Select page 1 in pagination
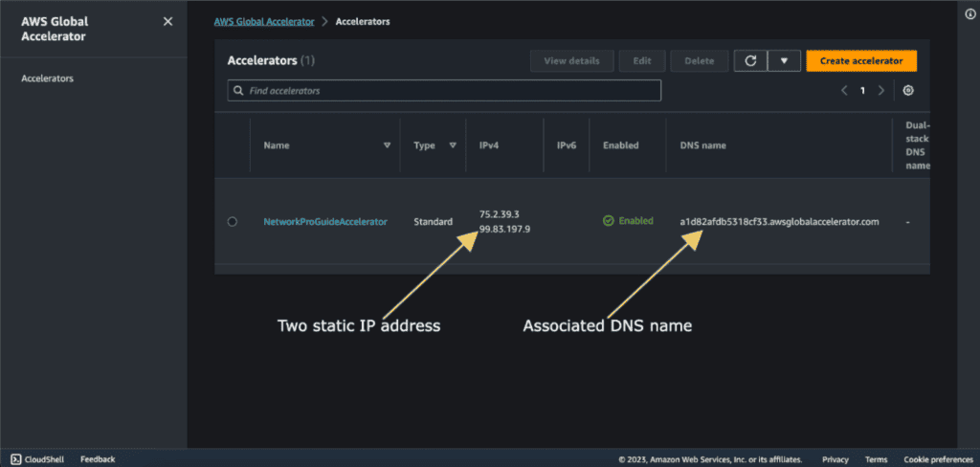Viewport: 980px width, 467px height. click(862, 91)
